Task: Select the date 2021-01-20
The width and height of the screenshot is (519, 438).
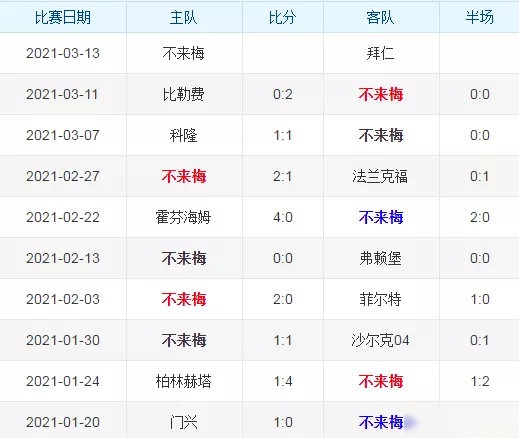Action: (63, 422)
